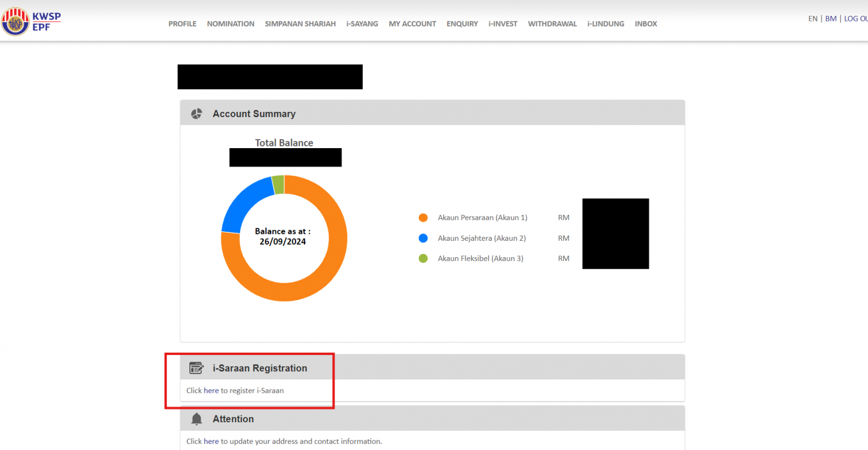
Task: Click "here" to register i-Saraan
Action: click(x=211, y=390)
